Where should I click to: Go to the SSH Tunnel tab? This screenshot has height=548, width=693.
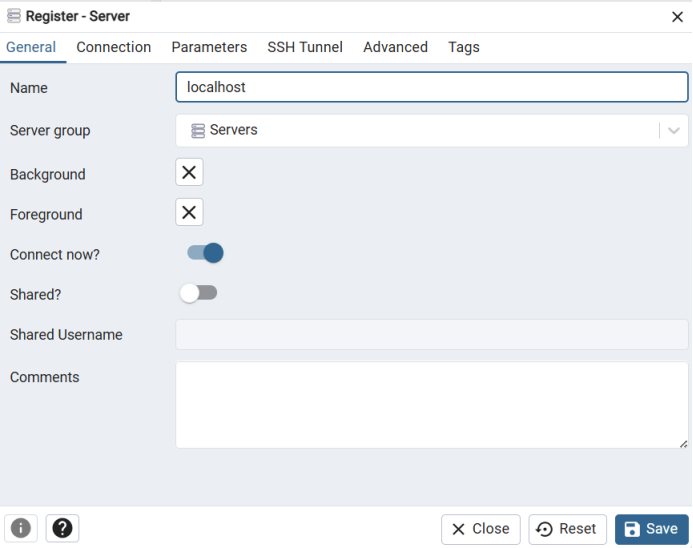tap(305, 47)
